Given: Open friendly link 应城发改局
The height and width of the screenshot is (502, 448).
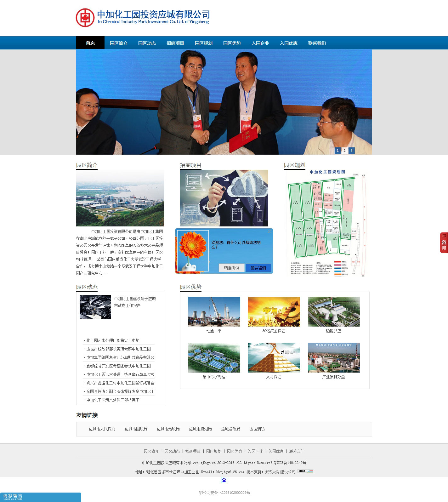Looking at the screenshot, I should (231, 429).
